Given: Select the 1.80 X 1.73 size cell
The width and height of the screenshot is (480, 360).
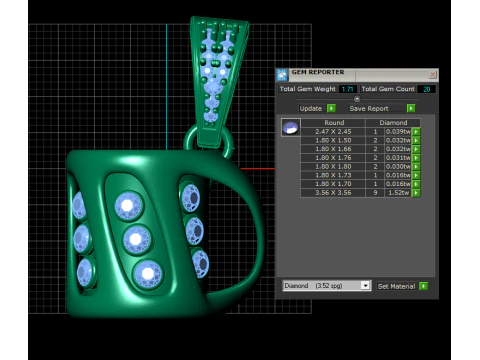Looking at the screenshot, I should pos(333,175).
